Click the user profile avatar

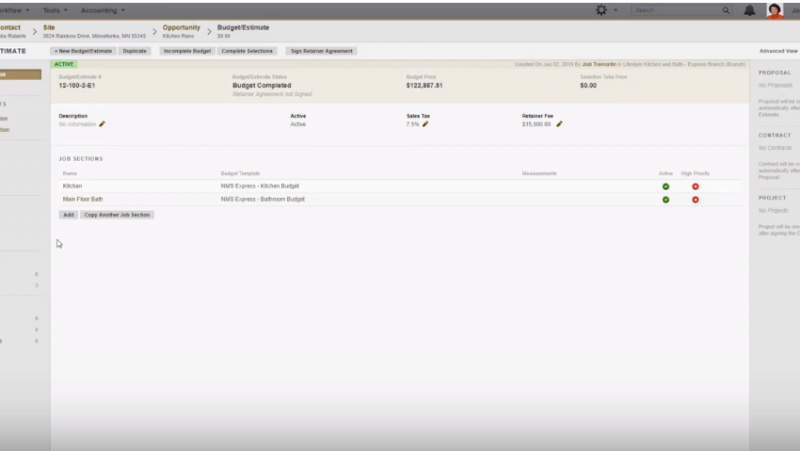774,10
